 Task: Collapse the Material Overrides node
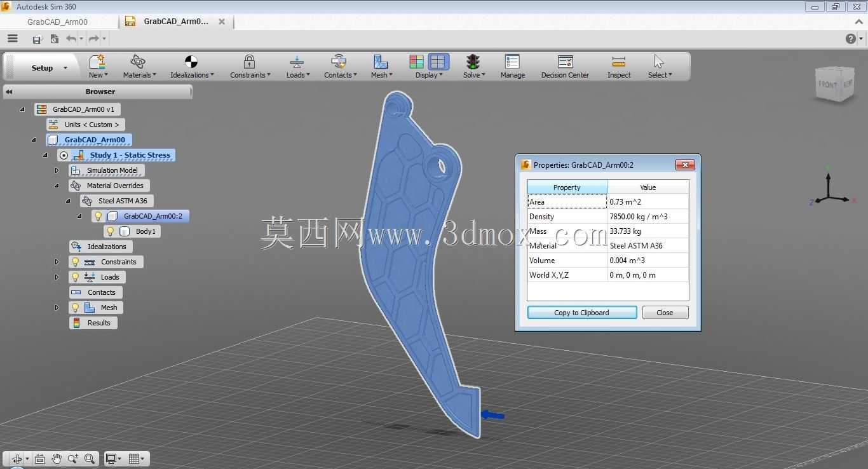pyautogui.click(x=57, y=186)
